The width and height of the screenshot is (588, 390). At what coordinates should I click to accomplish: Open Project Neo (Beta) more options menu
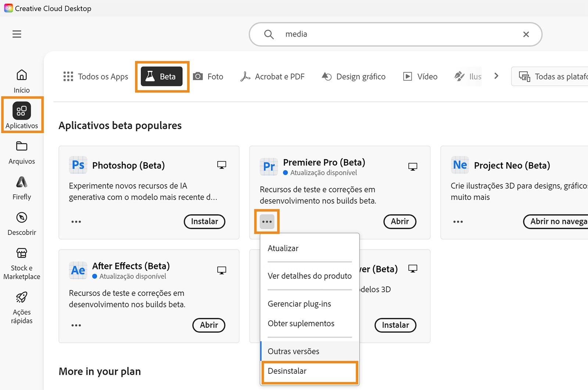click(458, 222)
